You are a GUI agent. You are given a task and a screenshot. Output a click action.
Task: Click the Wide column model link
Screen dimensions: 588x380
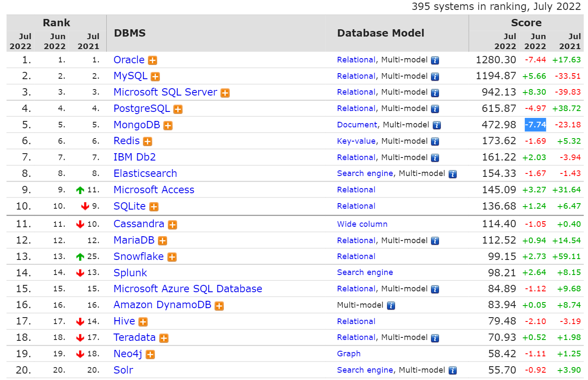[362, 224]
